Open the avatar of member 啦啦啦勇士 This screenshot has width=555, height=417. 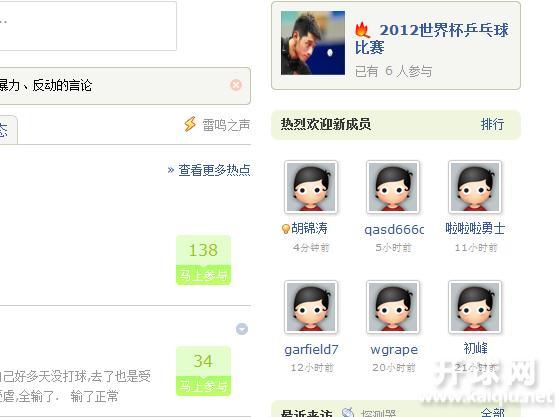point(475,187)
